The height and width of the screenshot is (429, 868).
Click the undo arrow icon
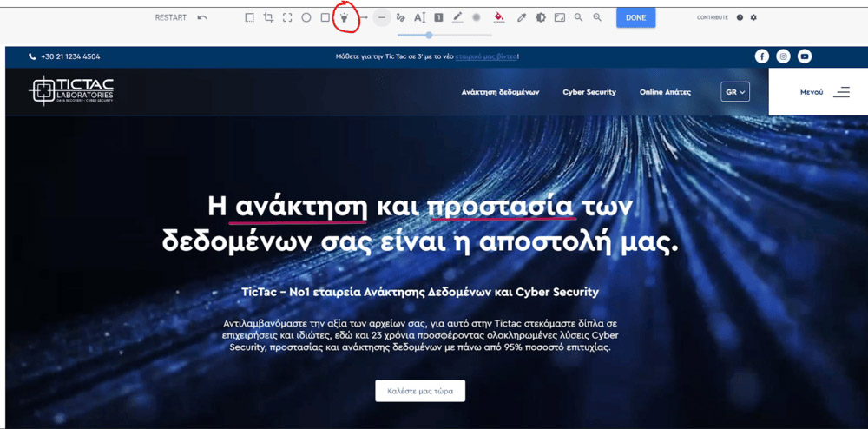(202, 17)
